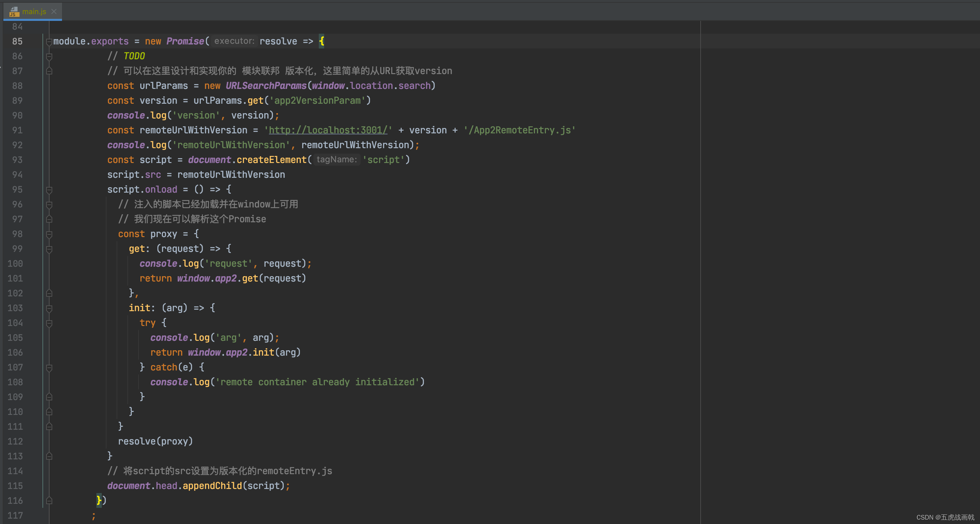Click the TODO comment text

coord(134,56)
